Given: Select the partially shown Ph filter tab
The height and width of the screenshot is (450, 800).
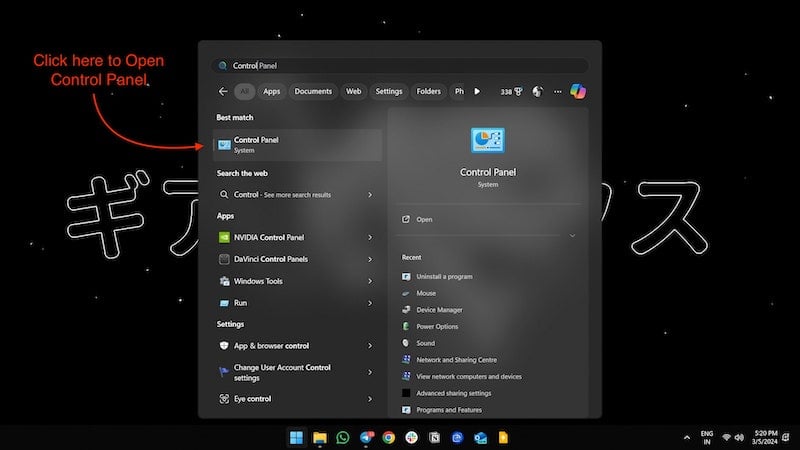Looking at the screenshot, I should (459, 91).
